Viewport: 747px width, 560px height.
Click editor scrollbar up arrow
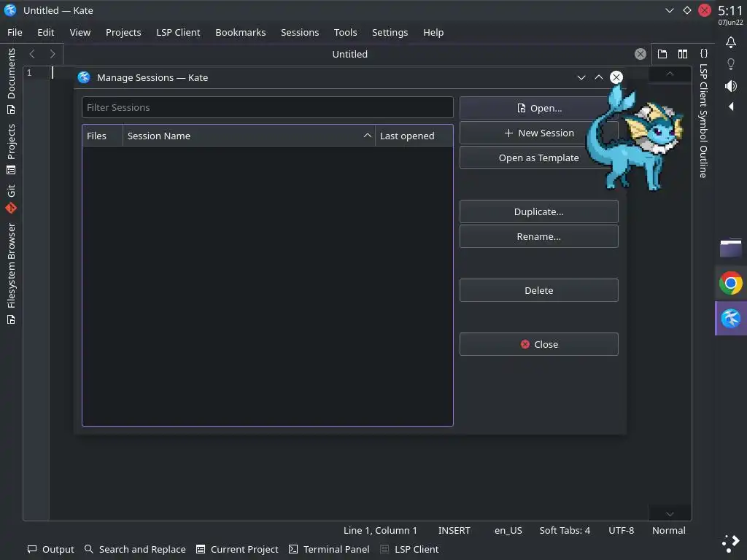click(x=670, y=74)
